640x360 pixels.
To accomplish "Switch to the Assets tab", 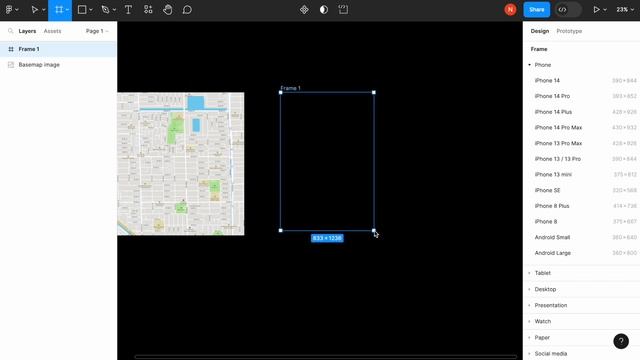I will pyautogui.click(x=52, y=31).
